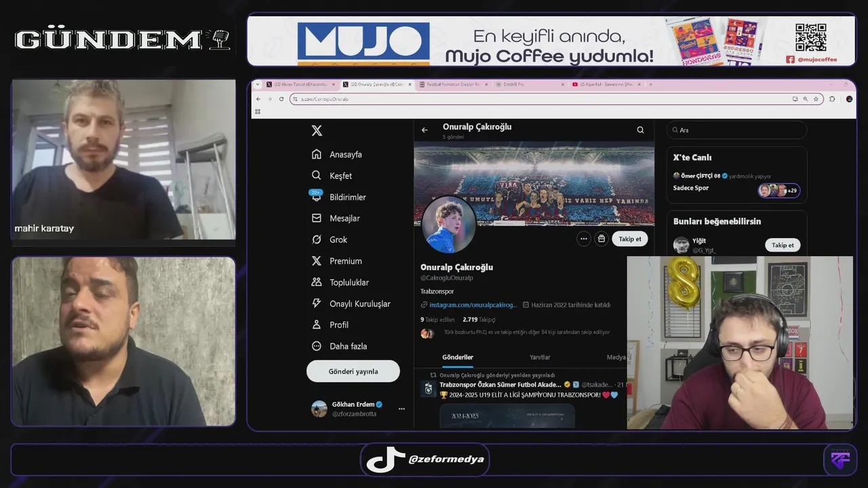The image size is (868, 488).
Task: Open Gökhan Erdem account switcher
Action: click(357, 409)
